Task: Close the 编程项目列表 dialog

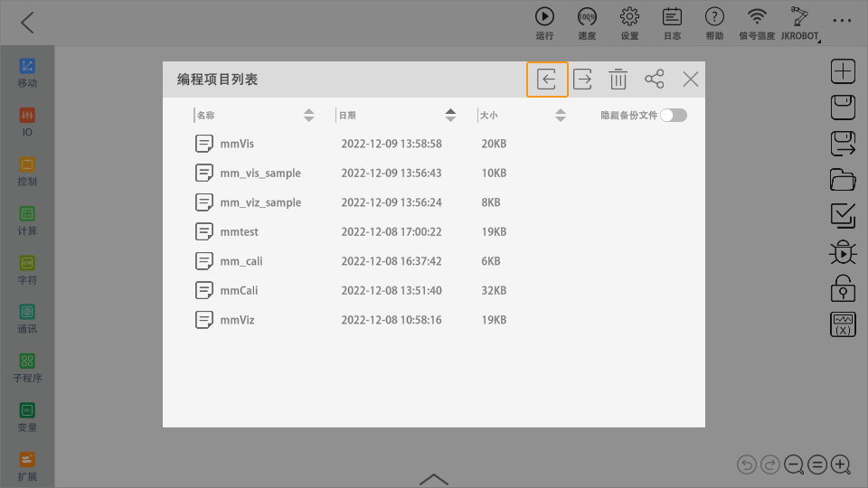Action: [690, 80]
